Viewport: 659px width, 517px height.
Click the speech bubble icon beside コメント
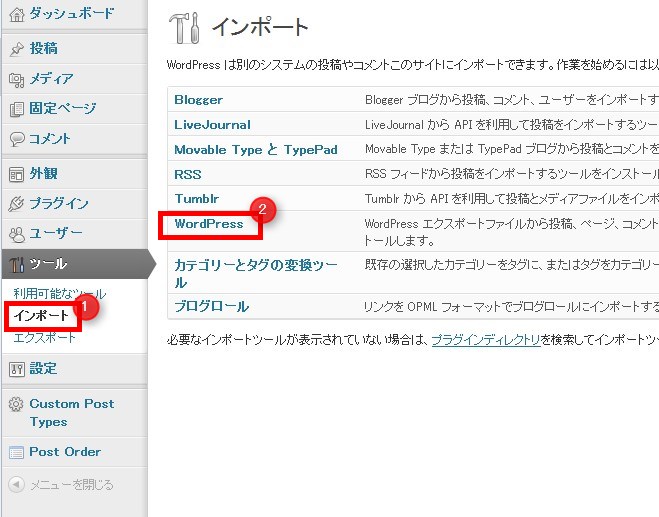17,139
